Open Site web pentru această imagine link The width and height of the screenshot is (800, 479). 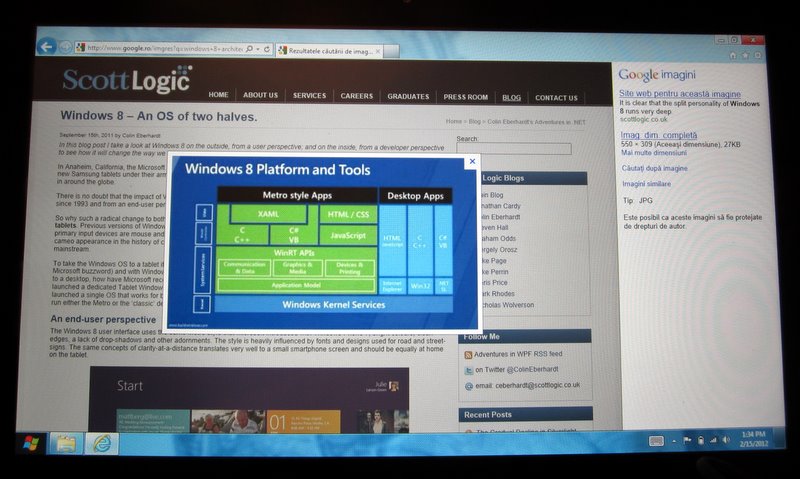coord(680,94)
